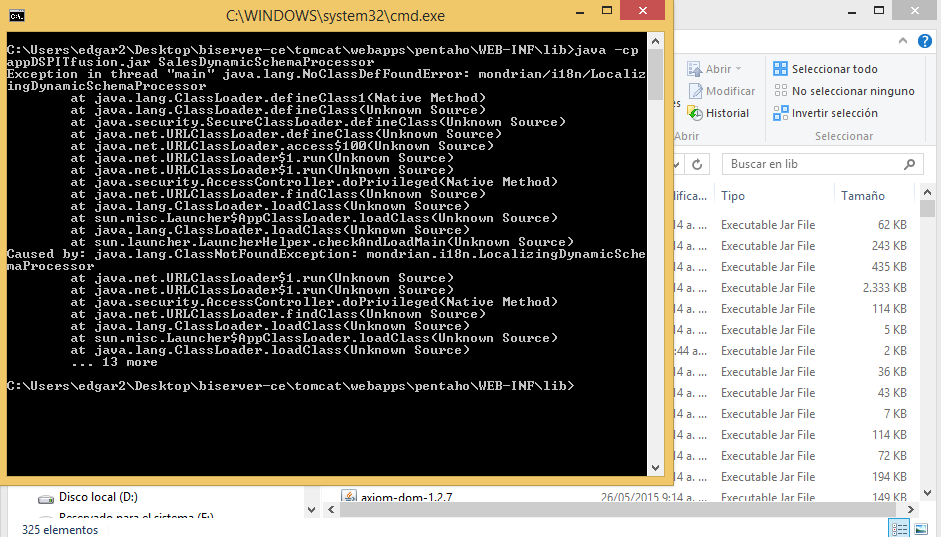Open the address bar history dropdown
Screen dimensions: 941x537
[x=677, y=164]
